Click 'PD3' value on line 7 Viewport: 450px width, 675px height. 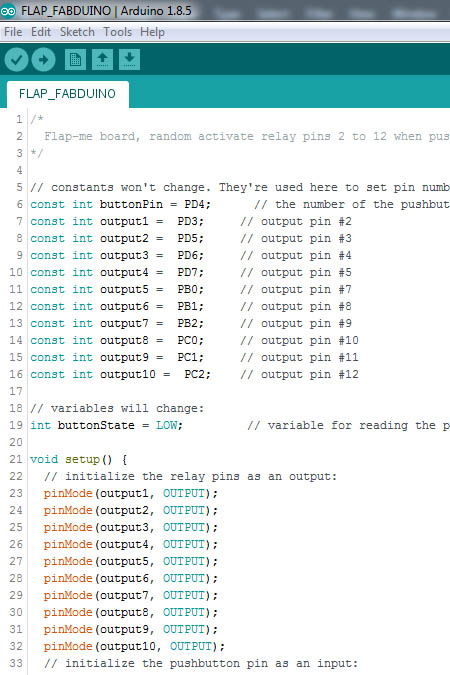point(188,221)
